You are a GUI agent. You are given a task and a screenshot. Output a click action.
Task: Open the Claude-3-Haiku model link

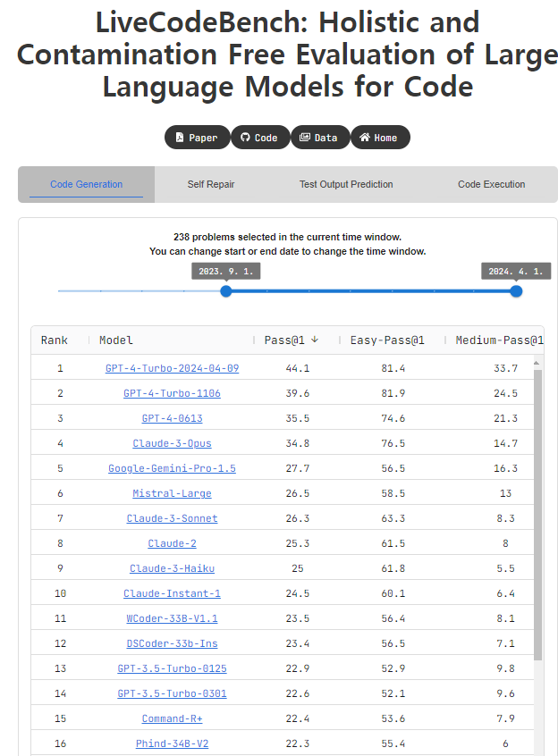point(173,568)
